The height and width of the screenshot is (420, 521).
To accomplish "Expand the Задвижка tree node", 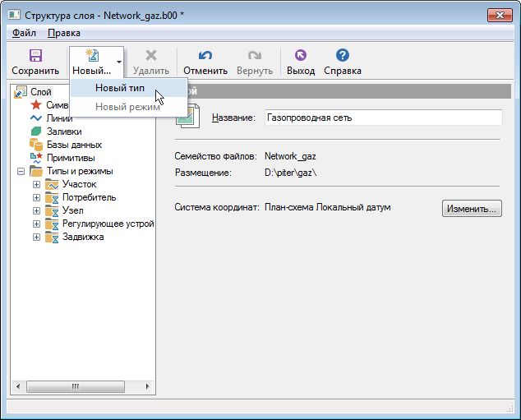I will point(36,238).
